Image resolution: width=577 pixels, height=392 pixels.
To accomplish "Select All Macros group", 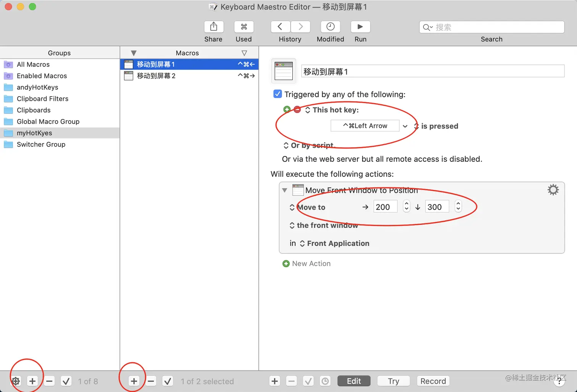I will [60, 65].
